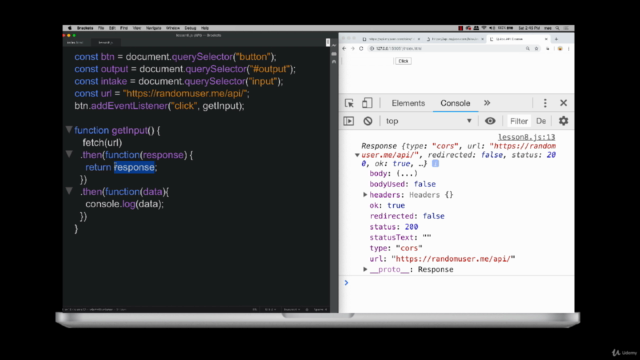Click the Wi-Fi icon in the menu bar
The image size is (640, 360).
pyautogui.click(x=484, y=28)
